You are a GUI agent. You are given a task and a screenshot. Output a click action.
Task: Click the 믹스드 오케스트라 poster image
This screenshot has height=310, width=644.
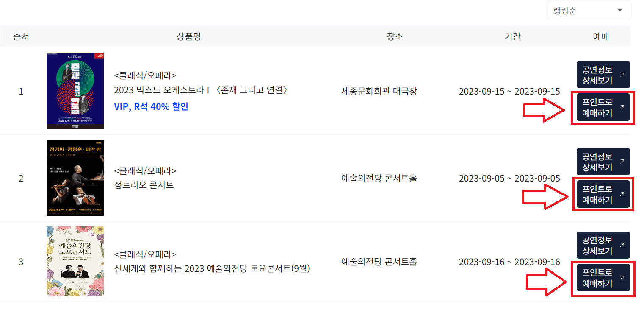pos(75,91)
